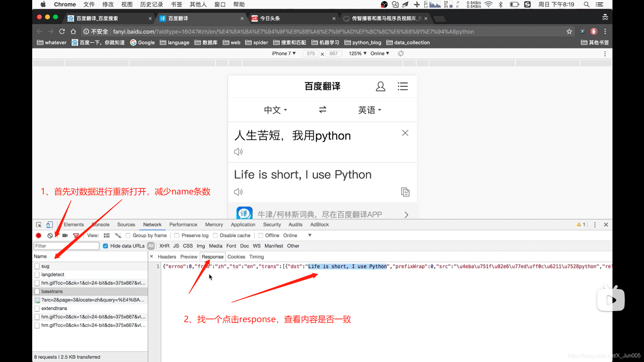The height and width of the screenshot is (362, 644).
Task: Reload the current page
Action: tap(62, 32)
